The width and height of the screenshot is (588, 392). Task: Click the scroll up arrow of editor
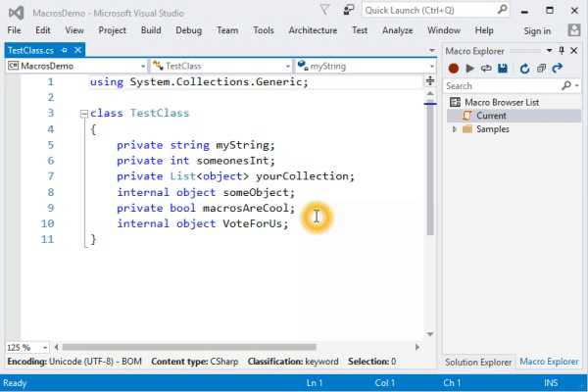tap(430, 93)
